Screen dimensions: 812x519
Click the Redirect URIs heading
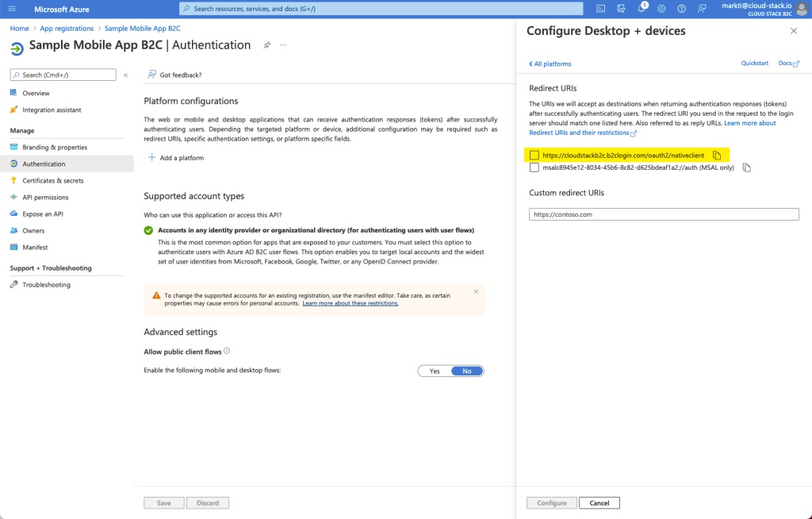pyautogui.click(x=553, y=88)
